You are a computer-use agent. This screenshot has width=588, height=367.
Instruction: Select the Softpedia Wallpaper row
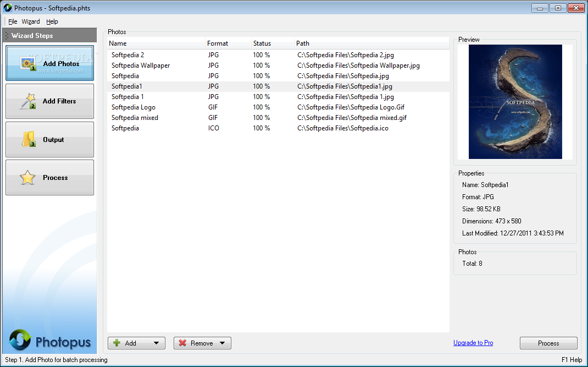click(x=278, y=65)
